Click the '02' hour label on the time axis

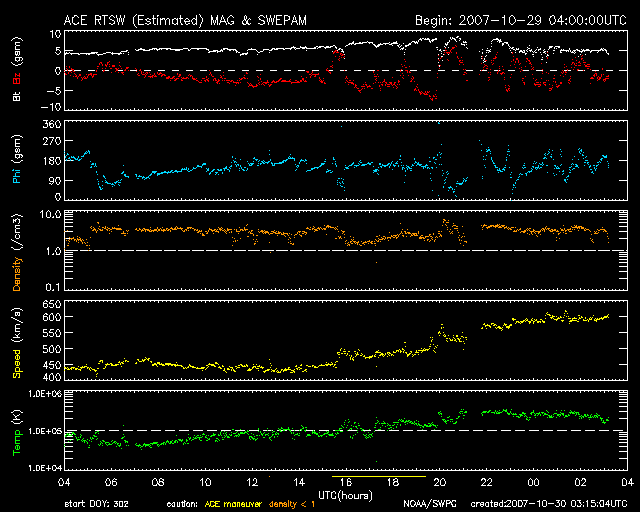580,482
